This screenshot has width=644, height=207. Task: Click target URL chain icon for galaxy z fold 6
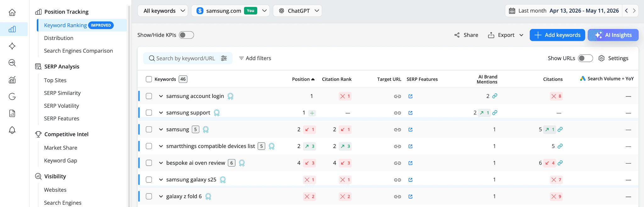tap(397, 197)
